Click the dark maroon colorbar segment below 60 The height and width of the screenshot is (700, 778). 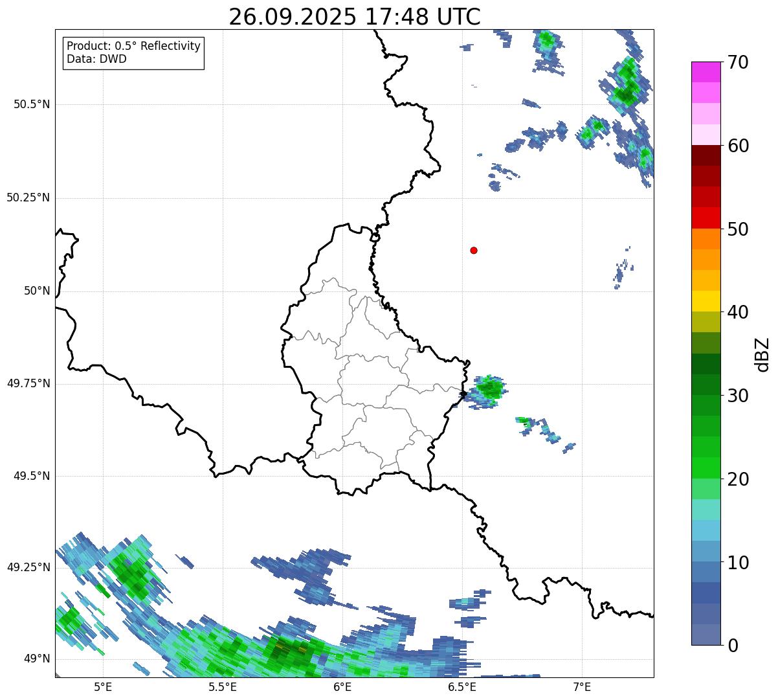click(x=706, y=155)
